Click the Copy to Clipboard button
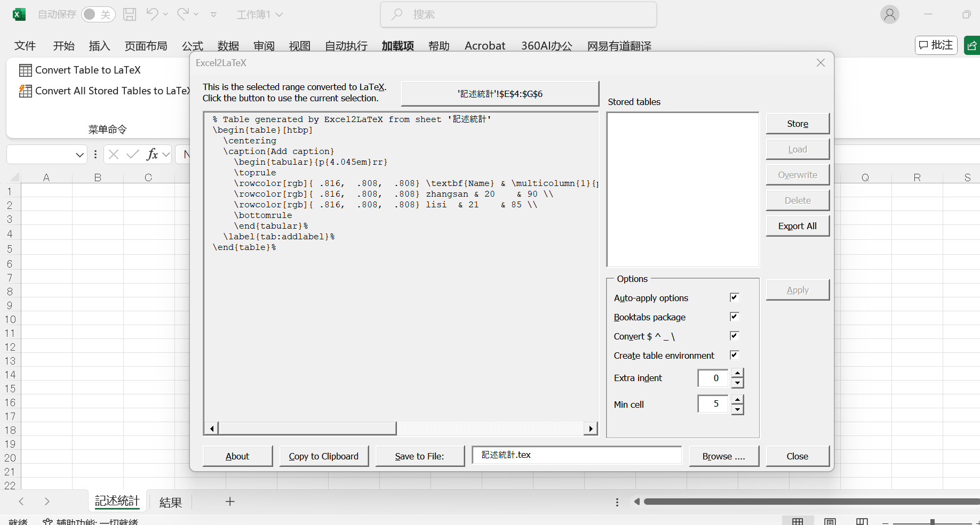Screen dimensions: 980x525 coord(324,456)
